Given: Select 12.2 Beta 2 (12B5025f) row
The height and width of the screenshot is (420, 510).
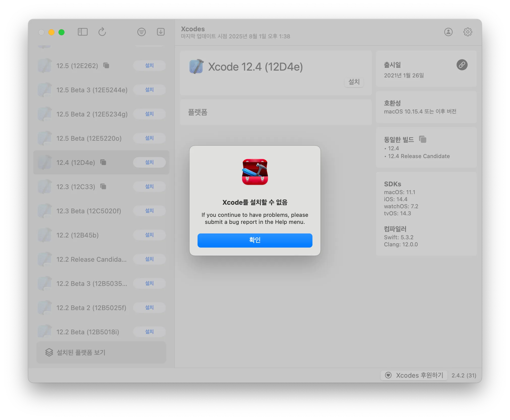Looking at the screenshot, I should (91, 308).
